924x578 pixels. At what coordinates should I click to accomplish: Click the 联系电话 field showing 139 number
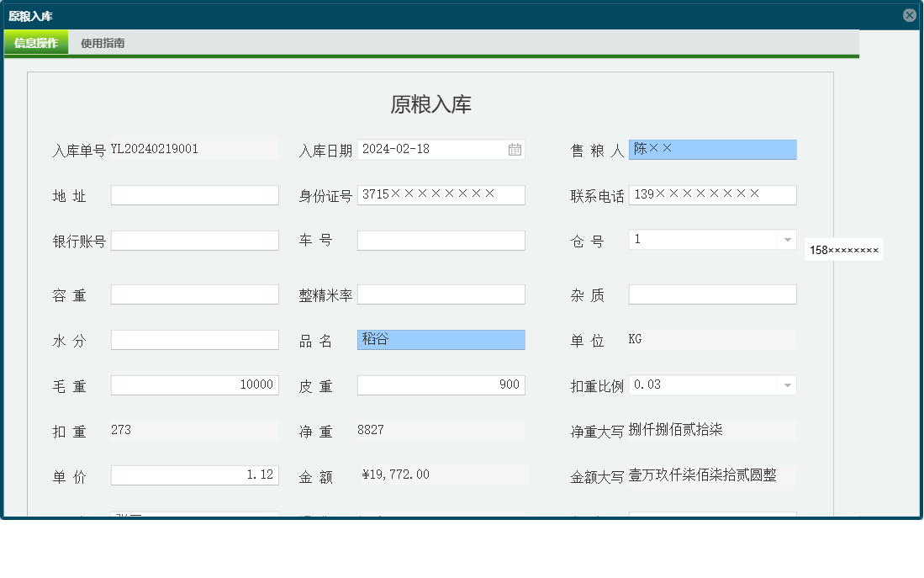coord(712,194)
